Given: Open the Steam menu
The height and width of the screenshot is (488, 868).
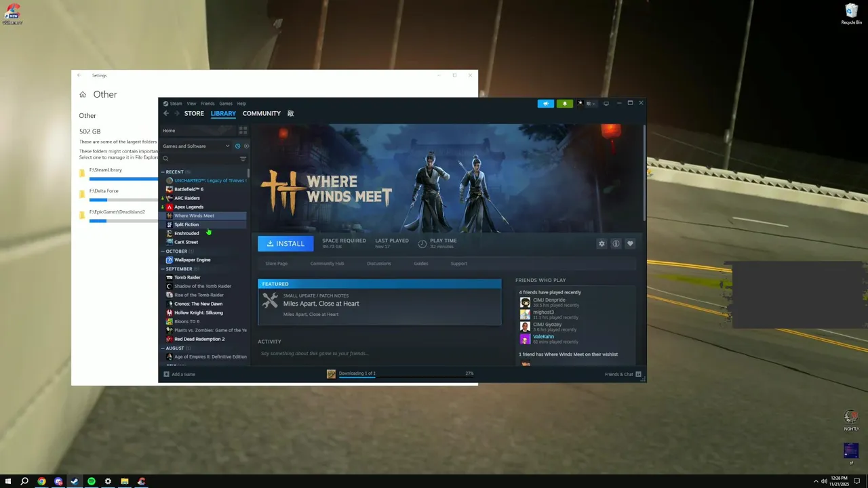Looking at the screenshot, I should [176, 104].
